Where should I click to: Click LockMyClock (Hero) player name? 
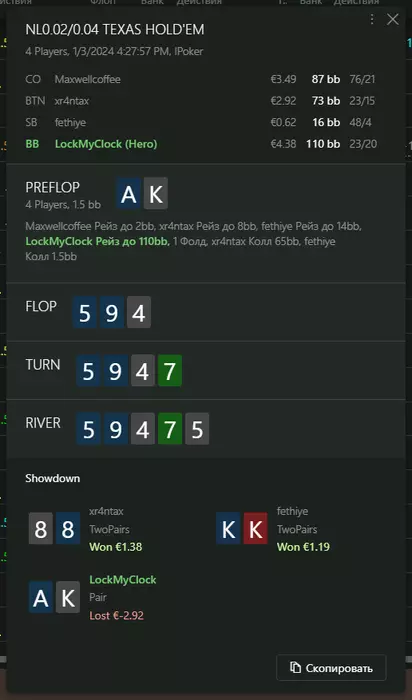point(106,144)
